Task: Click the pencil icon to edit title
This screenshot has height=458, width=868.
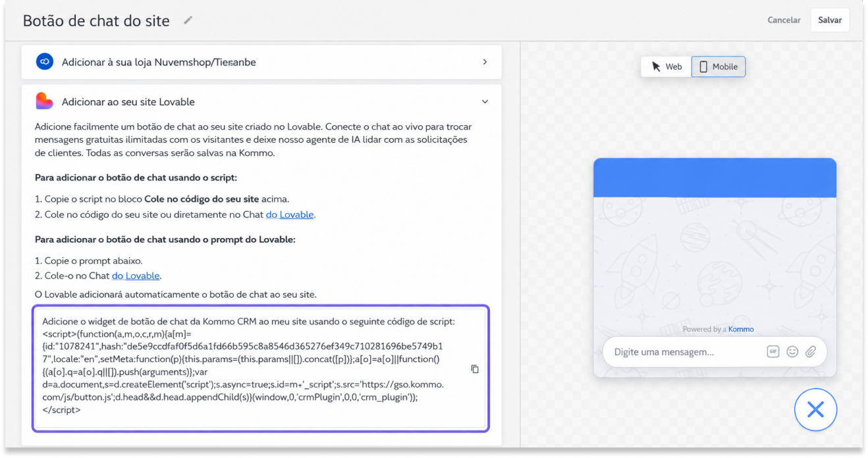Action: click(188, 20)
